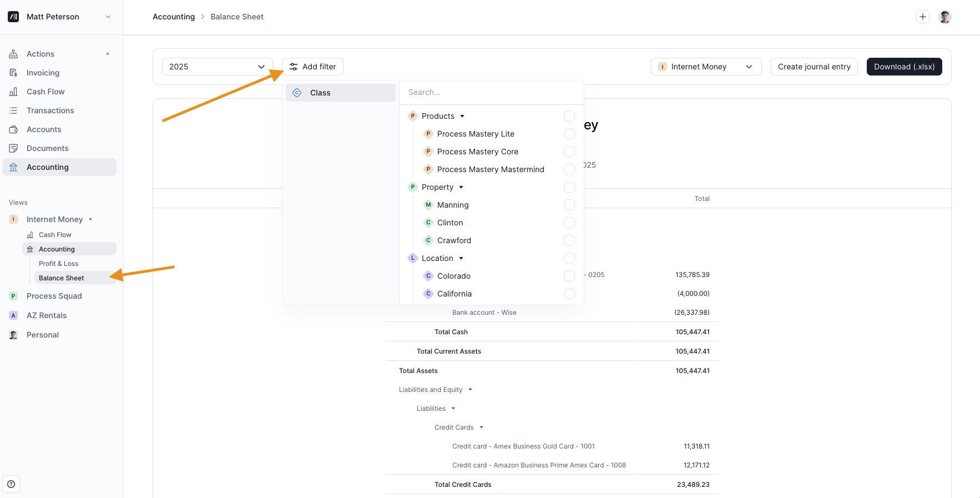Open Profit & Loss view
This screenshot has height=498, width=980.
pyautogui.click(x=58, y=264)
